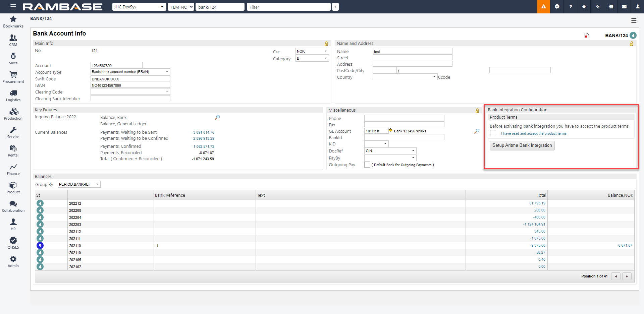Click the list view icon in top bar

pos(610,7)
